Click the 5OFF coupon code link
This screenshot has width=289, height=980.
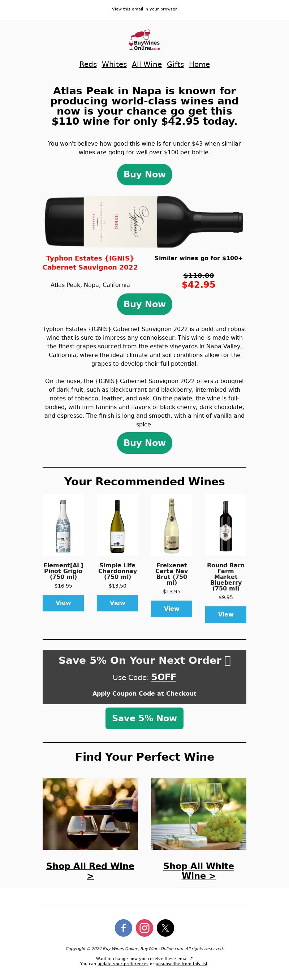coord(164,677)
